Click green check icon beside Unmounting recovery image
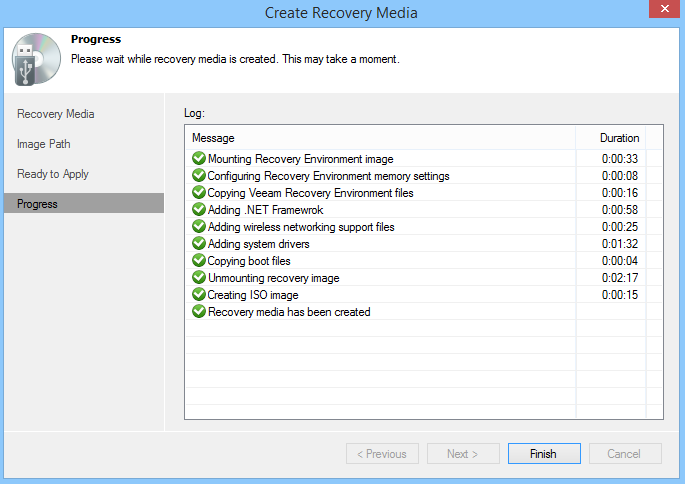Viewport: 685px width, 484px height. 199,277
